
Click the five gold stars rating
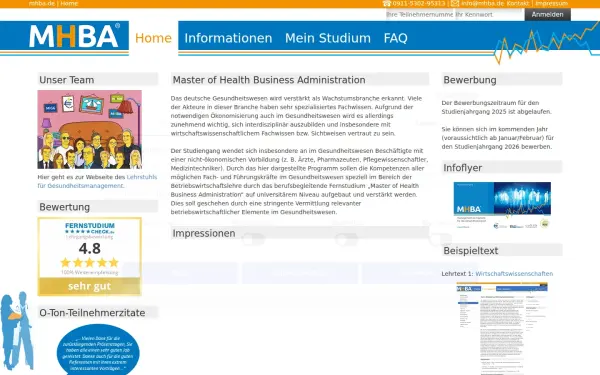90,262
